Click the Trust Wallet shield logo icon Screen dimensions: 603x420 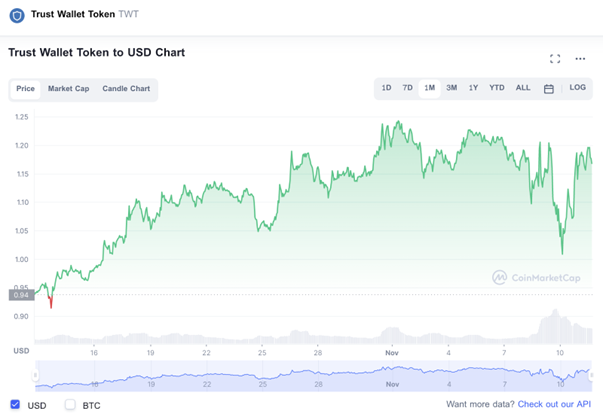point(17,16)
